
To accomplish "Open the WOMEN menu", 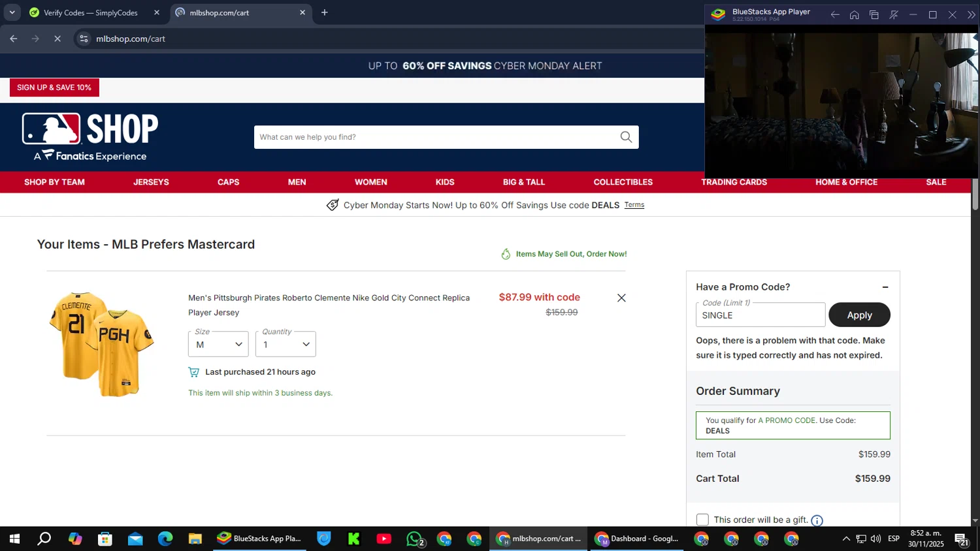I will click(x=371, y=182).
